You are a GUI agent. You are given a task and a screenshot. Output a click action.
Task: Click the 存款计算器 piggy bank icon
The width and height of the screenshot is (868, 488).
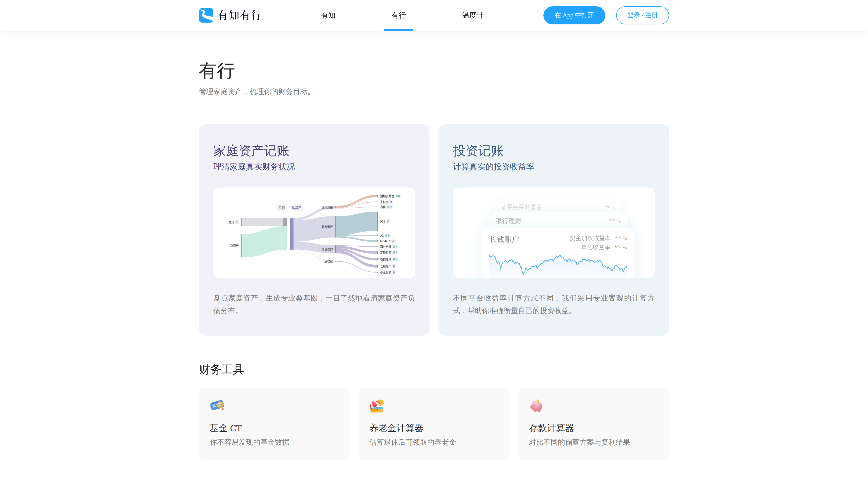[x=536, y=406]
